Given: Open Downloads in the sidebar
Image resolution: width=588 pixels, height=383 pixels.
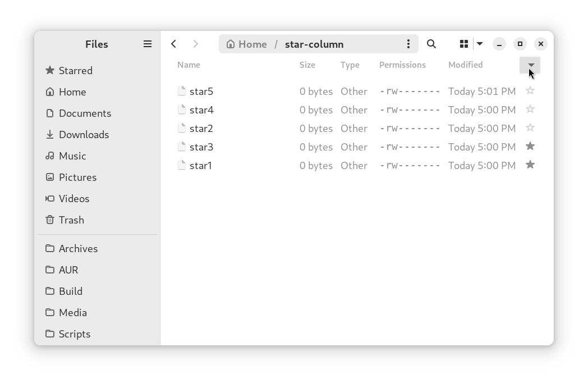Looking at the screenshot, I should 97,135.
